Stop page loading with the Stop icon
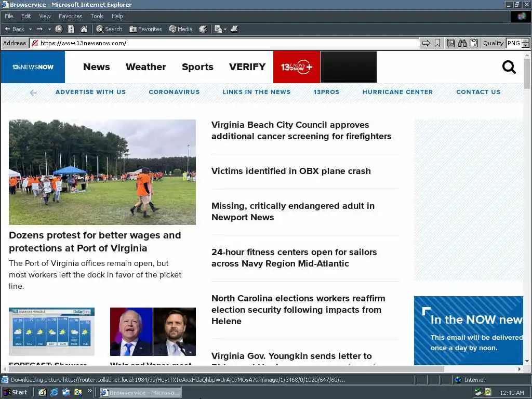 coord(59,29)
